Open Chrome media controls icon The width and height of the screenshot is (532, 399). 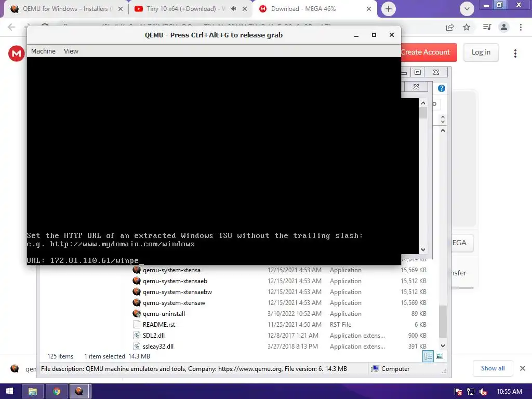(487, 27)
